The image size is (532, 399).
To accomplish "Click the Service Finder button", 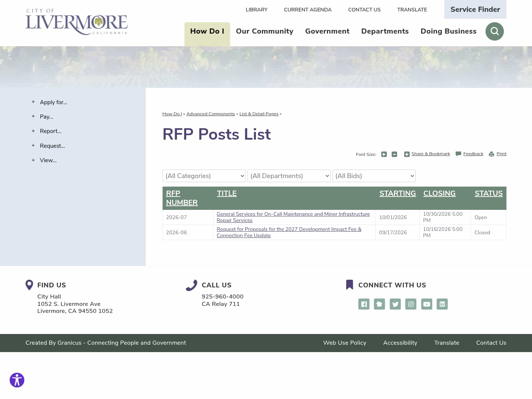I will [475, 9].
